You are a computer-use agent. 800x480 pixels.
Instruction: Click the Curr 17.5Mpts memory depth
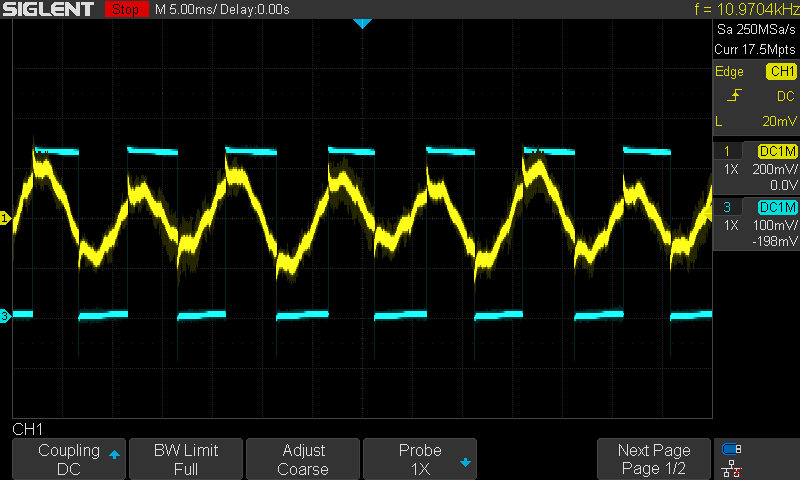point(755,49)
